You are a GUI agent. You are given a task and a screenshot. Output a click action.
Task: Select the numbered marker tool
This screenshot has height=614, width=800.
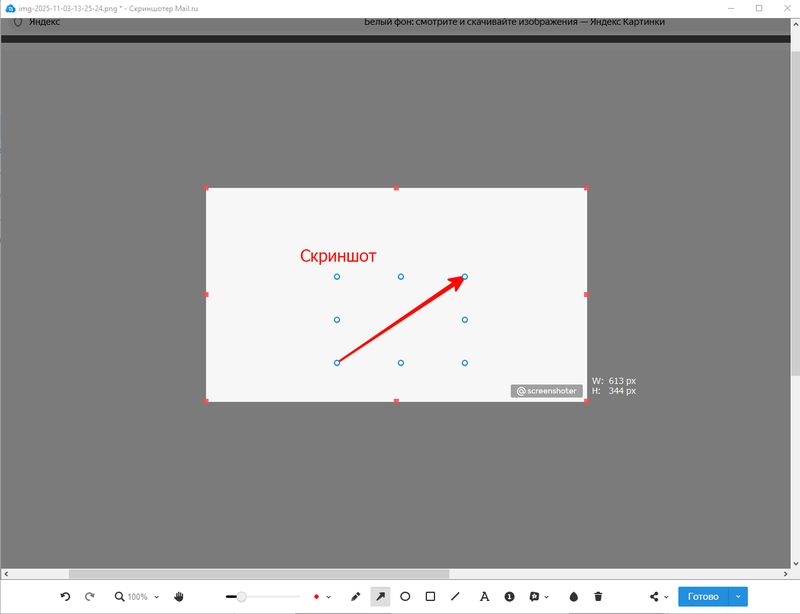509,597
